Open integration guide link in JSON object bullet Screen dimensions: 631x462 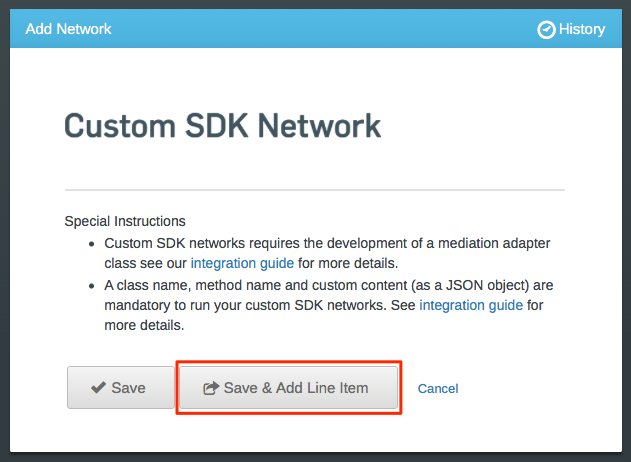tap(471, 305)
